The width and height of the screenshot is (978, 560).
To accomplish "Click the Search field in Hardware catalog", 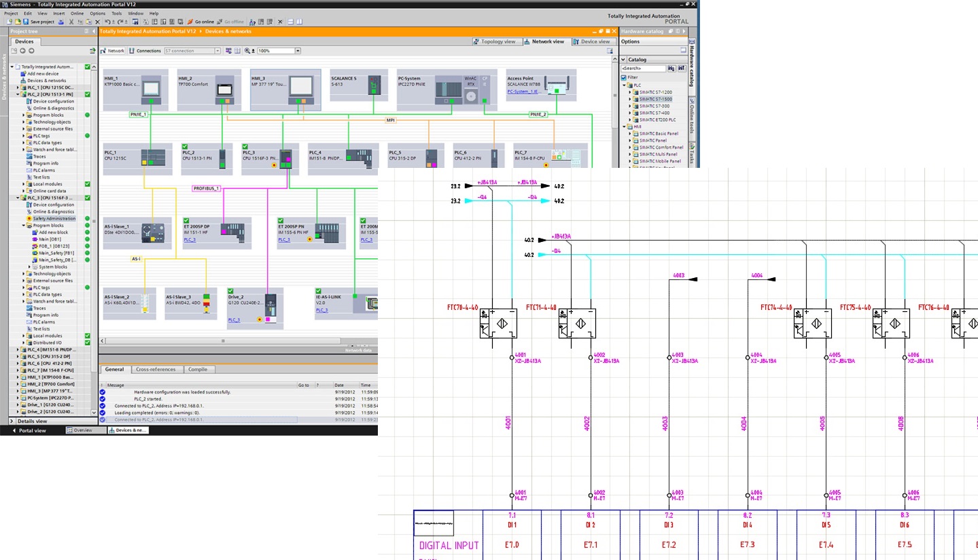I will coord(644,69).
